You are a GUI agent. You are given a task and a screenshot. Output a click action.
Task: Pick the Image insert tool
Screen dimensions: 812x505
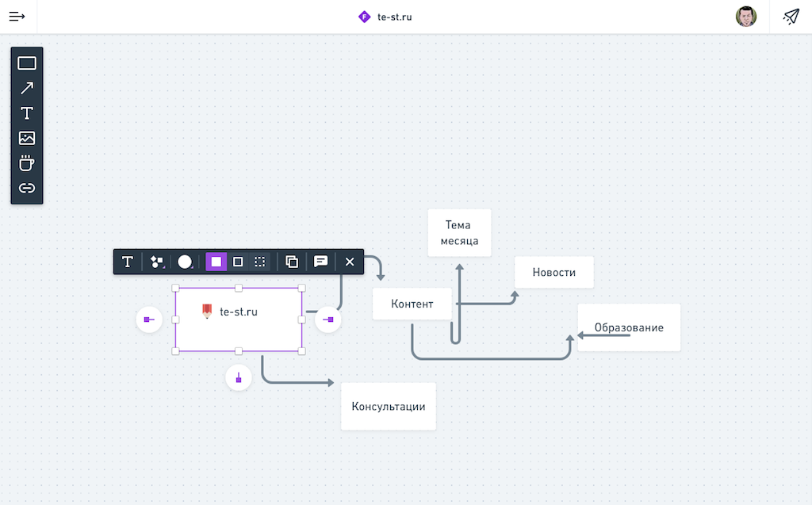click(x=27, y=138)
